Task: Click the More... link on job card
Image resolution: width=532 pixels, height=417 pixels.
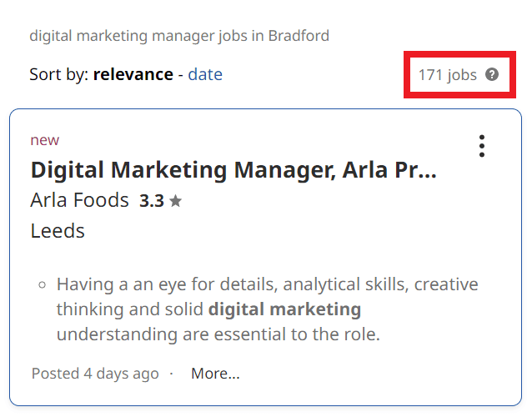Action: tap(215, 374)
